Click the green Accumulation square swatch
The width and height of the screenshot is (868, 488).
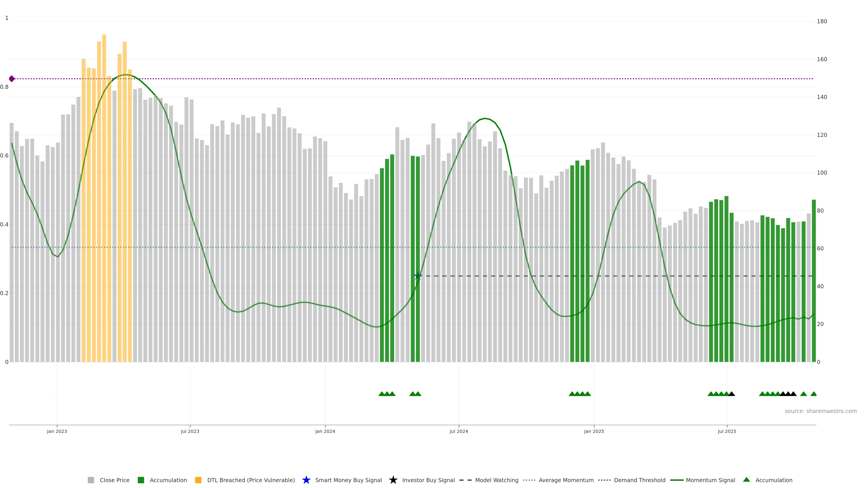(141, 480)
